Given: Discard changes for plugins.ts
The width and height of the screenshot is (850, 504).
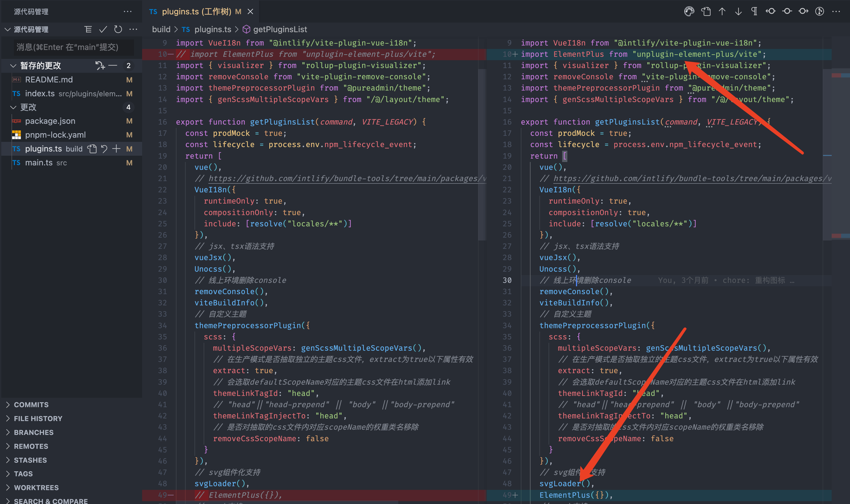Looking at the screenshot, I should click(x=104, y=149).
